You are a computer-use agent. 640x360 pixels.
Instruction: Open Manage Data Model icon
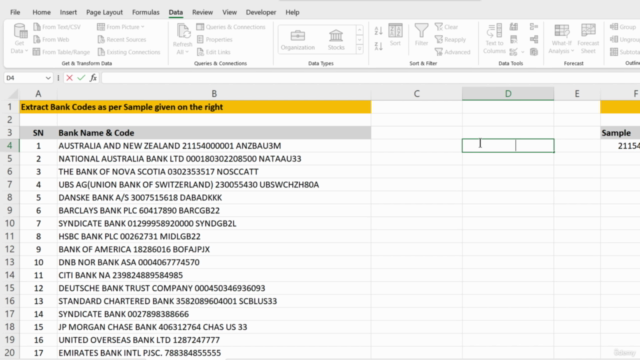(x=534, y=52)
